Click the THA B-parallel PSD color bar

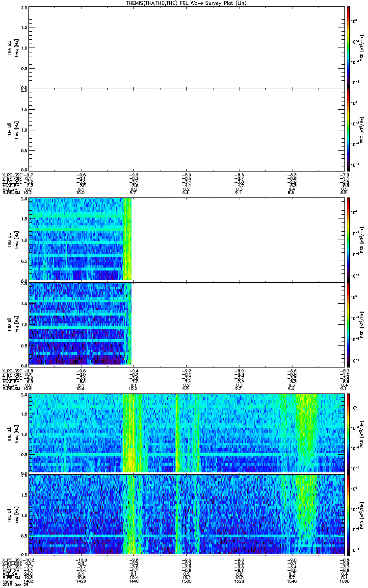tap(348, 129)
